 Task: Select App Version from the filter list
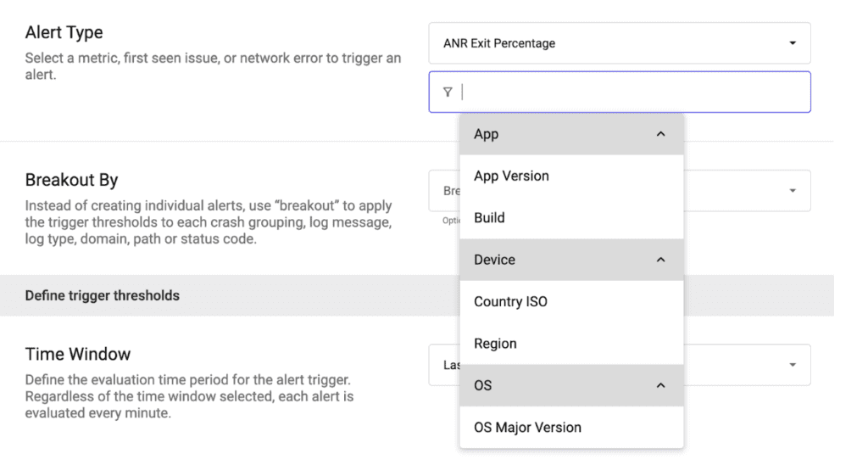[511, 176]
